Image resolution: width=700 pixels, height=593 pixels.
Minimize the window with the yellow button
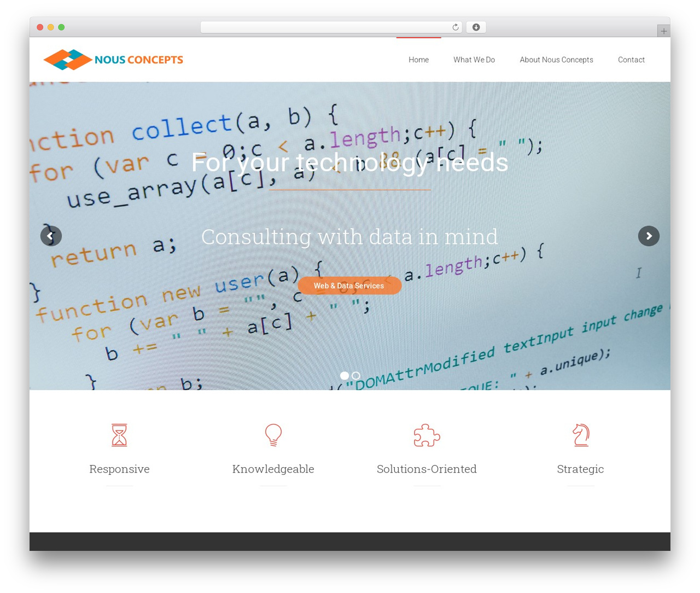51,27
